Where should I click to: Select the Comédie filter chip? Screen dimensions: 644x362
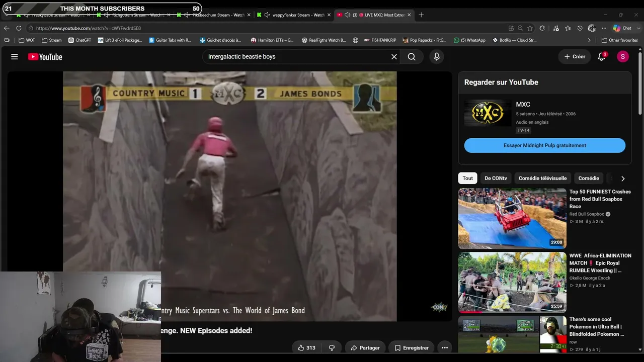click(x=589, y=178)
